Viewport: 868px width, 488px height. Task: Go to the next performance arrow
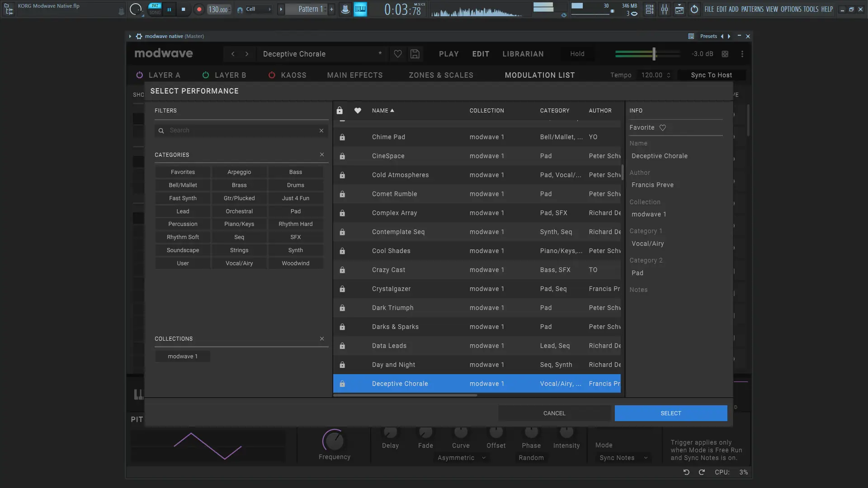click(x=247, y=54)
